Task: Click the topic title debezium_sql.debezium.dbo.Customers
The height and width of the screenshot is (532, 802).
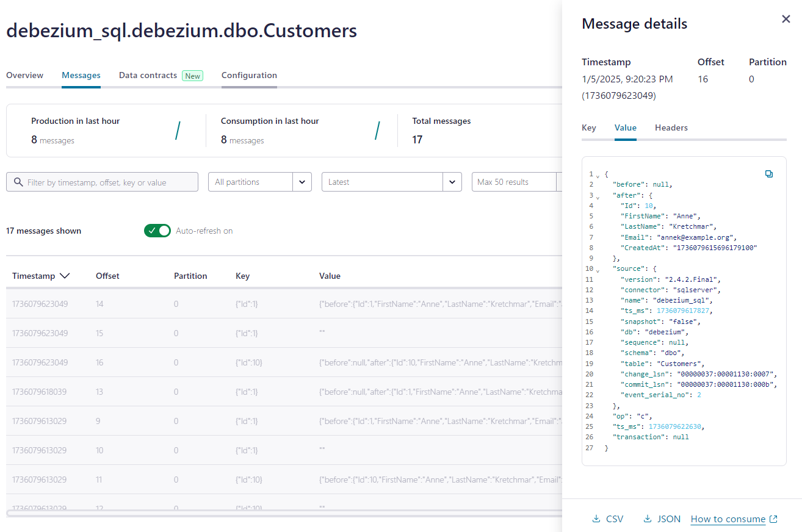Action: pos(181,30)
